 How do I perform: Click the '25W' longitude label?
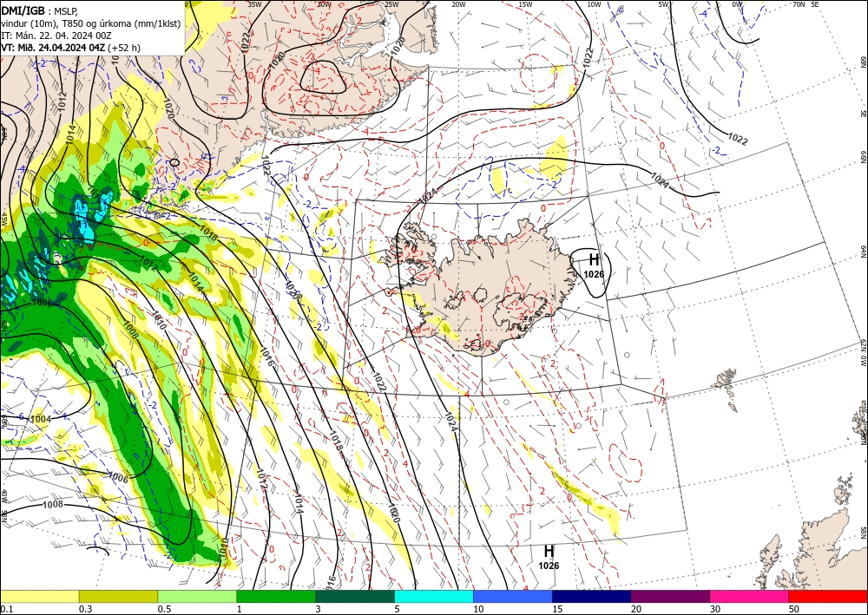[391, 4]
